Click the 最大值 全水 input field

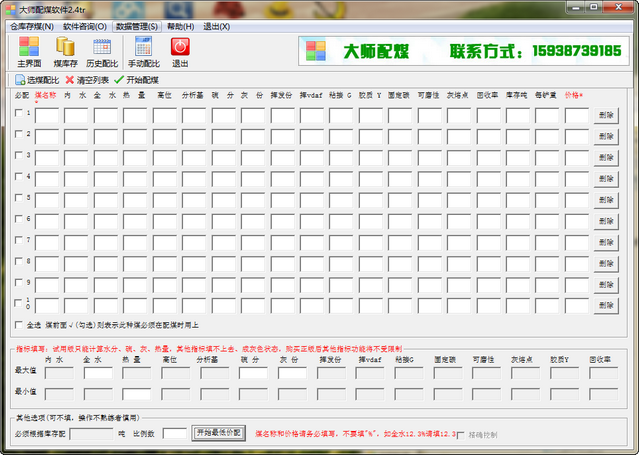[98, 373]
